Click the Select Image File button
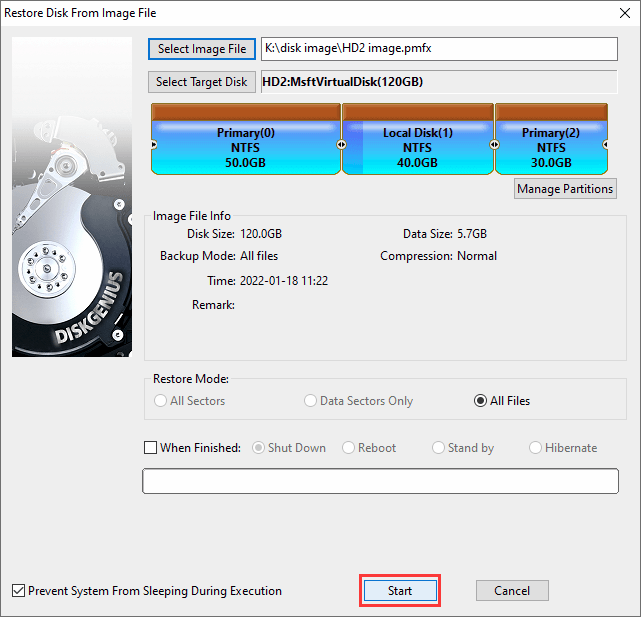Viewport: 641px width, 617px height. pos(201,49)
